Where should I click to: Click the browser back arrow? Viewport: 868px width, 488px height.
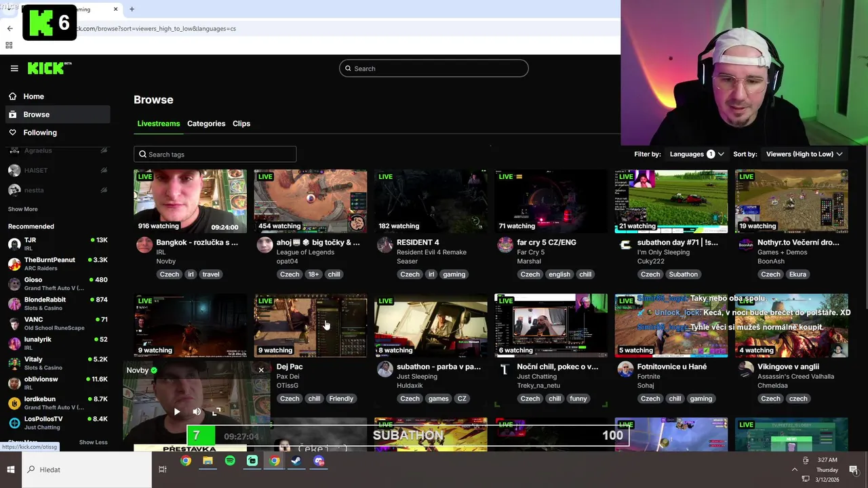click(9, 28)
